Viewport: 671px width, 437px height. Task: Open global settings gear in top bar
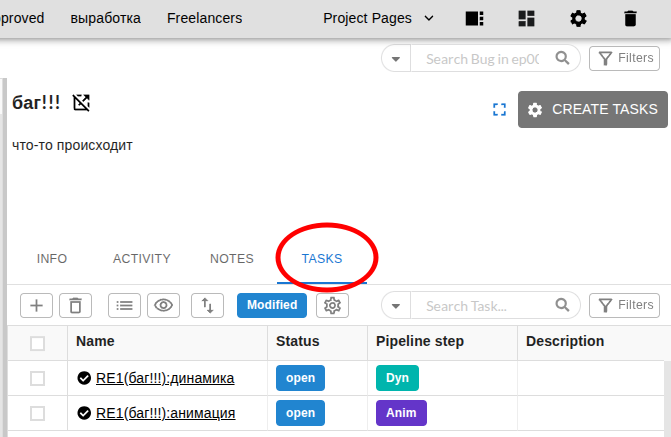[578, 18]
